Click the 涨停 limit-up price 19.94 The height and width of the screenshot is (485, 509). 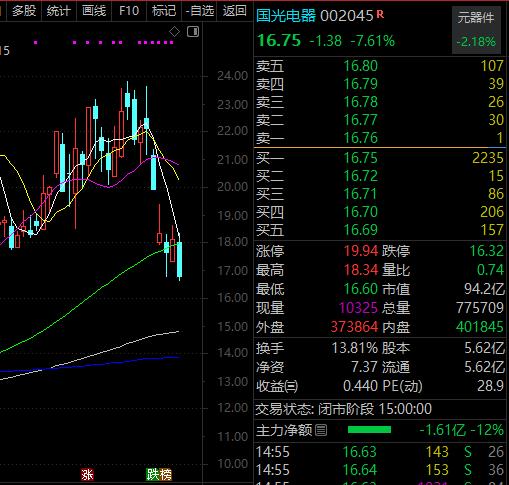tap(361, 251)
